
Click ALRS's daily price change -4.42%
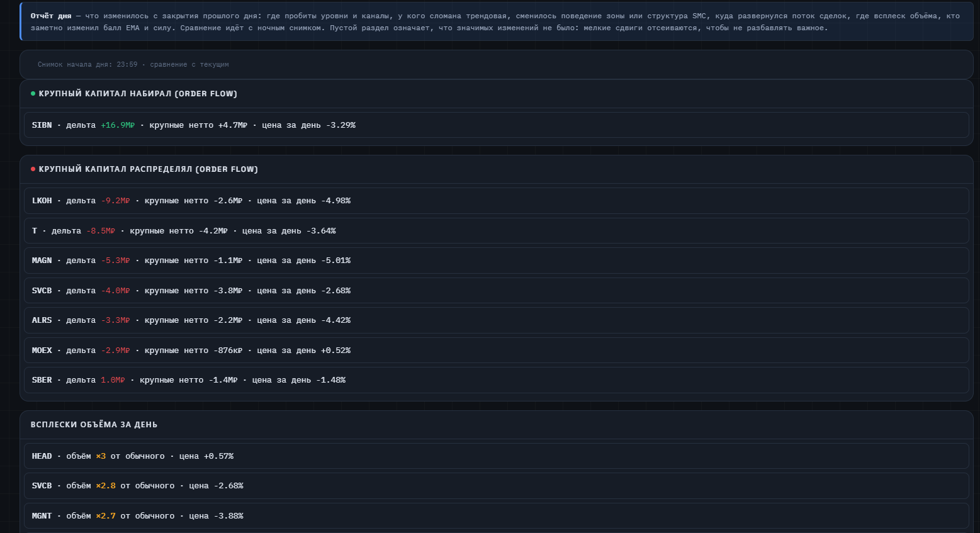[336, 320]
